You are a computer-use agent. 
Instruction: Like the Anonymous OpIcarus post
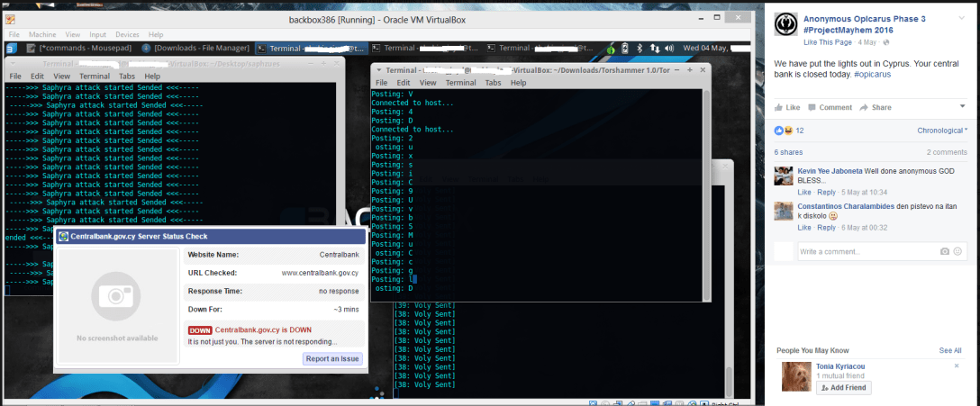pos(788,107)
